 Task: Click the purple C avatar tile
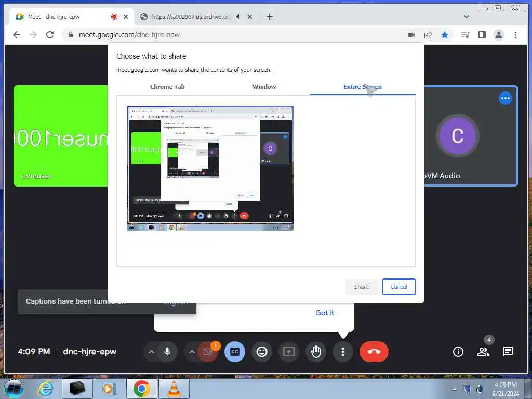click(x=457, y=136)
